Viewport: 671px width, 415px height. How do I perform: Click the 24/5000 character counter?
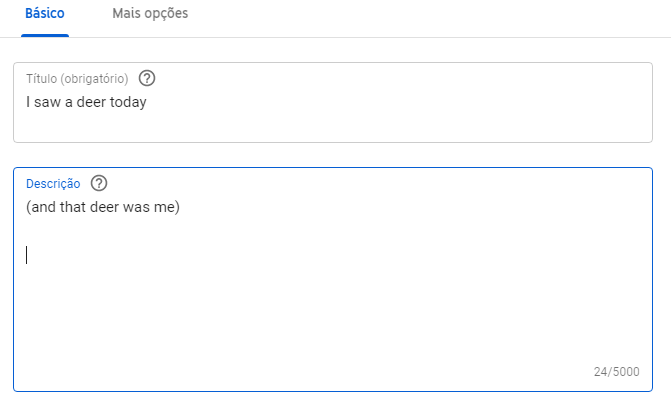point(617,371)
